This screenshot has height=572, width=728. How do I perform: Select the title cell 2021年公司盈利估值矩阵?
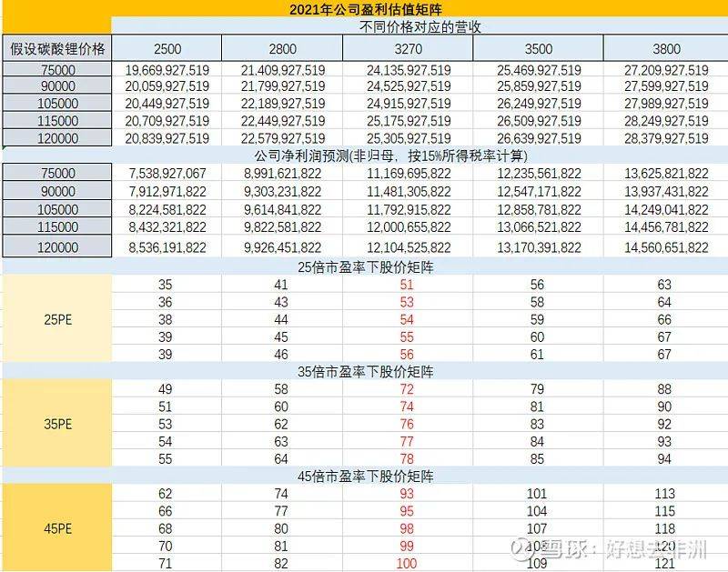click(x=364, y=9)
